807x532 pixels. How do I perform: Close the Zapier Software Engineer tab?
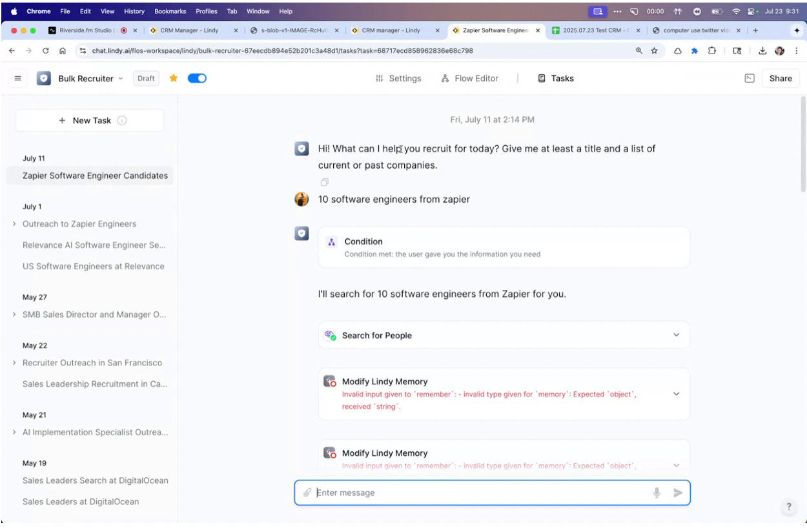point(538,30)
